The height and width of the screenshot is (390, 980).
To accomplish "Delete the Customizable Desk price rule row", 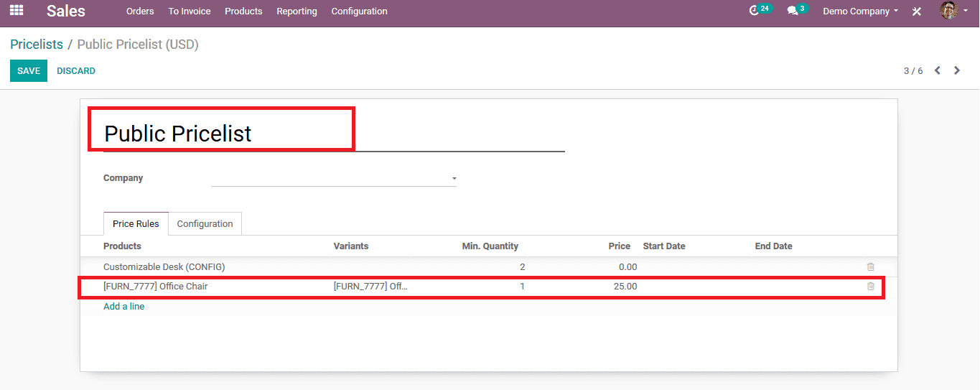I will pos(871,266).
